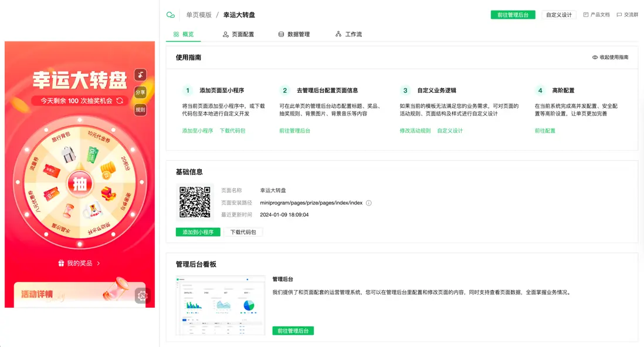
Task: Click the 下载代码包 button in 基础信息
Action: click(x=243, y=233)
